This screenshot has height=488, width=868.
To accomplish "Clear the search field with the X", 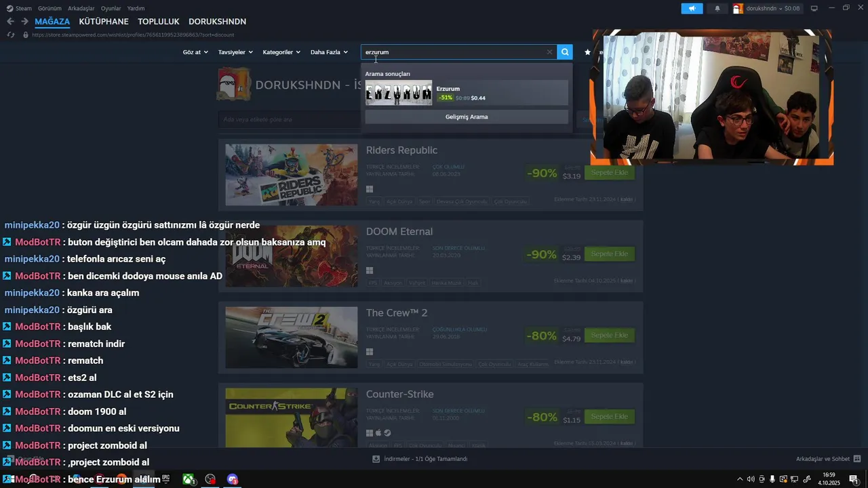I will tap(549, 52).
